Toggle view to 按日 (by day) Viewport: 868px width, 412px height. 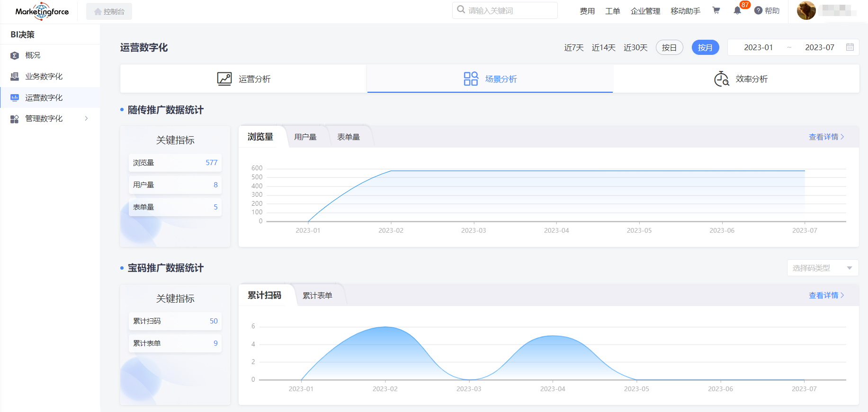click(669, 47)
